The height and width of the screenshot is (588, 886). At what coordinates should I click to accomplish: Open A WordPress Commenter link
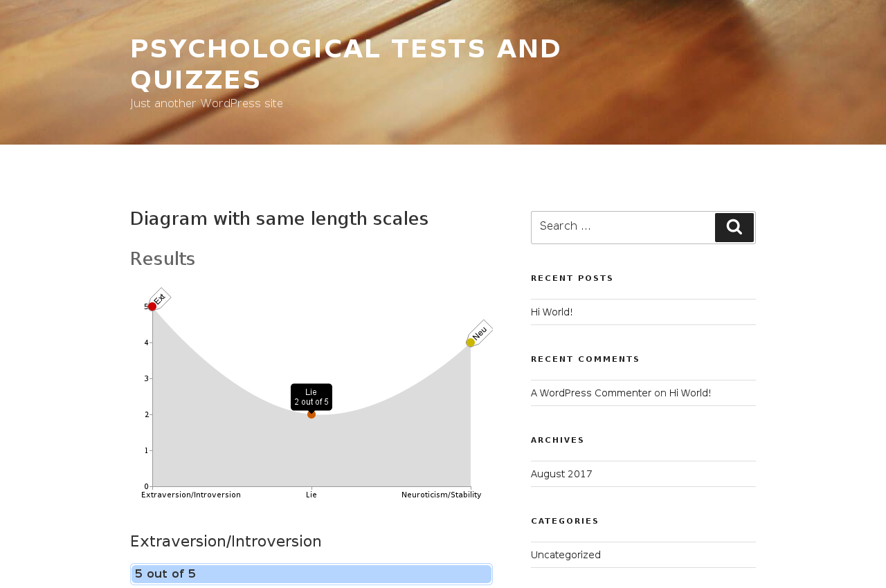(591, 393)
